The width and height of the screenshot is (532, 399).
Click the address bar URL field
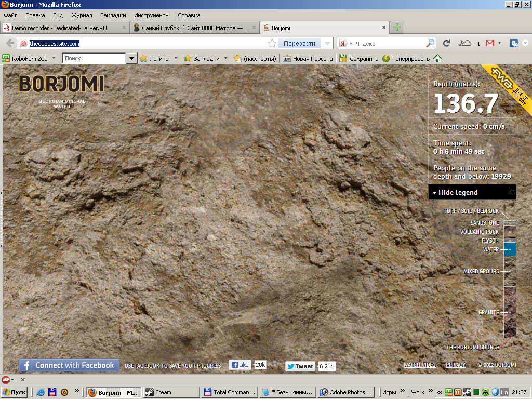[x=148, y=43]
